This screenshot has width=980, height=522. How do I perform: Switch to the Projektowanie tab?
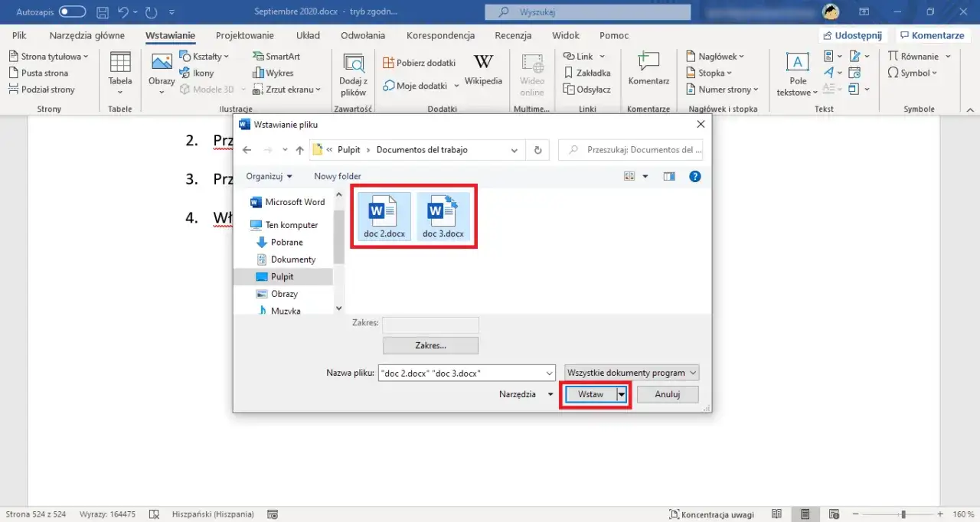pyautogui.click(x=244, y=35)
